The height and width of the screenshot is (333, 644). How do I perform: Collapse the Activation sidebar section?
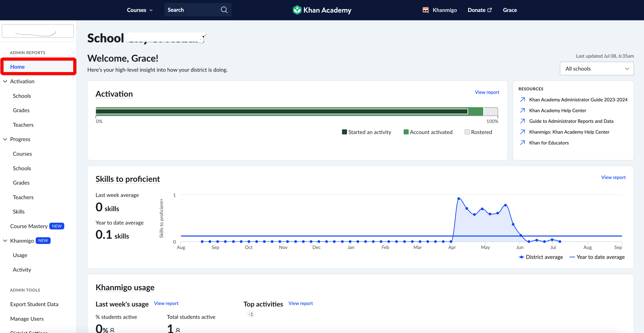pos(5,81)
